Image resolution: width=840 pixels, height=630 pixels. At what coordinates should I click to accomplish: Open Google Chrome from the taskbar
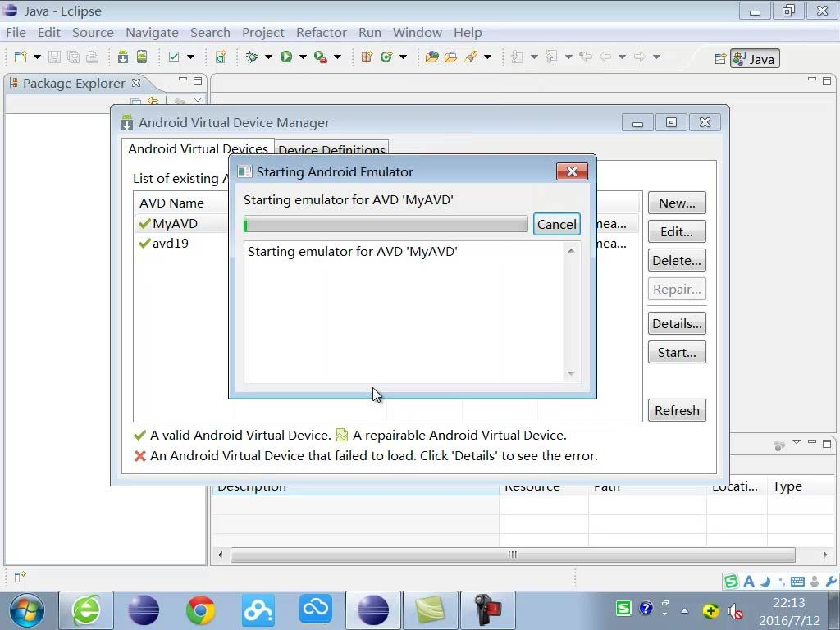[200, 610]
